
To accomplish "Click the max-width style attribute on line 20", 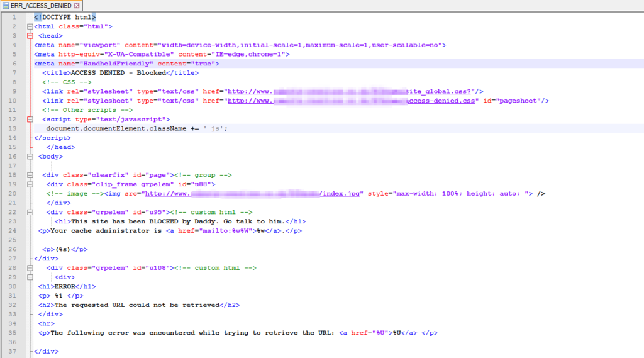I will (450, 194).
